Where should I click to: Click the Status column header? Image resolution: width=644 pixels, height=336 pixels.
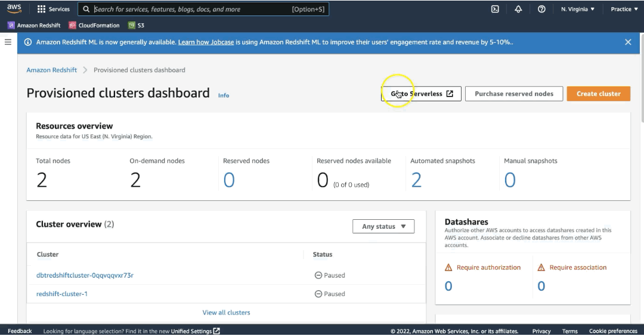(323, 254)
